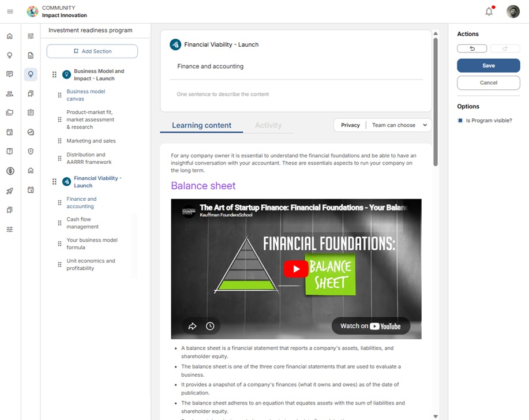
Task: Click the Watch later clock icon on the video
Action: point(210,326)
